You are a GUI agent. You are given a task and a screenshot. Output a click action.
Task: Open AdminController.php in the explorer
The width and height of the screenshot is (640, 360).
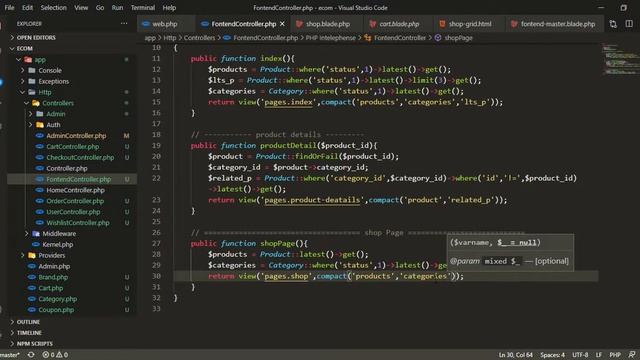76,136
